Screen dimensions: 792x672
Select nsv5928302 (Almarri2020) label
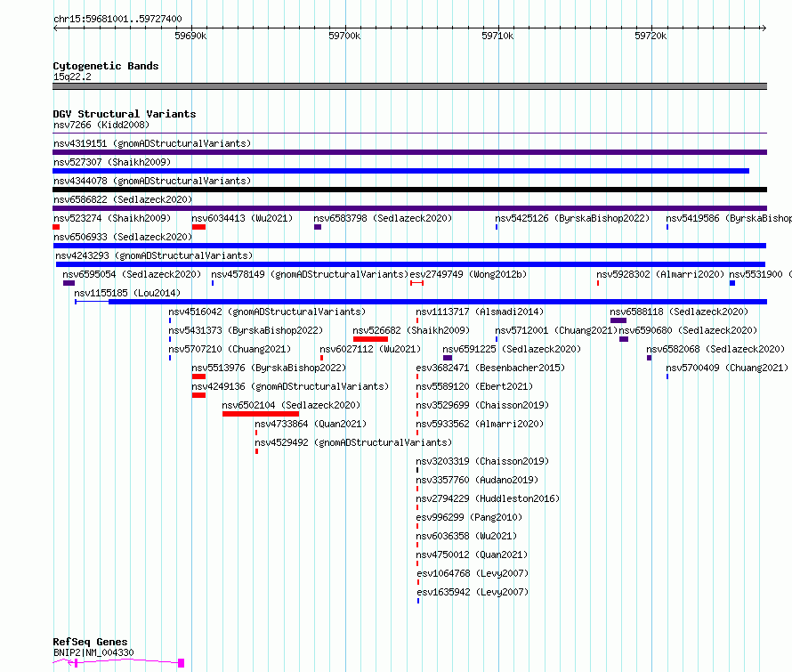[x=660, y=274]
